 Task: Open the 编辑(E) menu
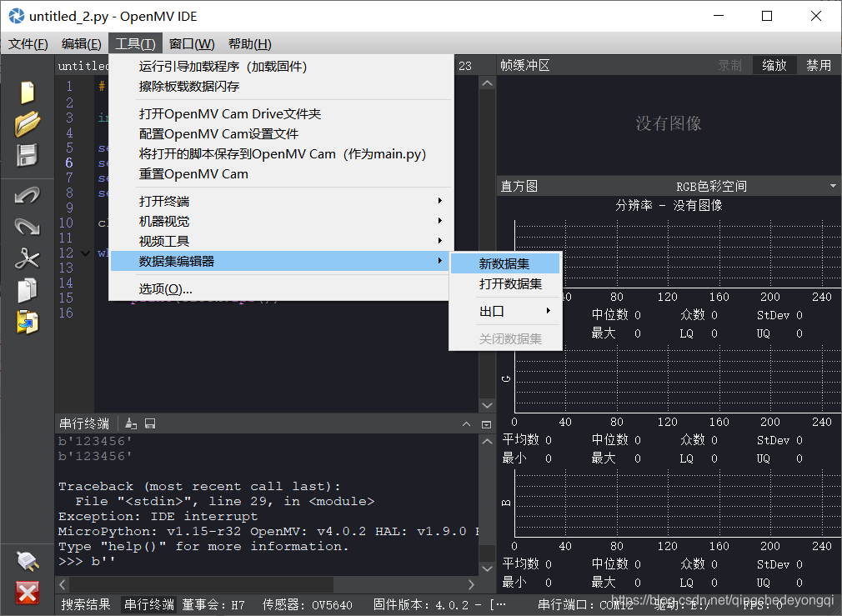[81, 43]
